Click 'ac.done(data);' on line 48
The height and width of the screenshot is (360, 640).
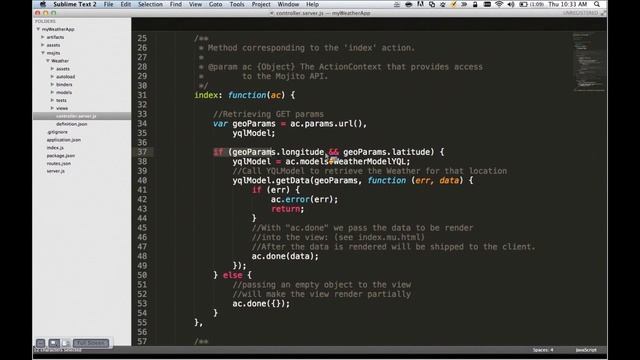coord(285,256)
